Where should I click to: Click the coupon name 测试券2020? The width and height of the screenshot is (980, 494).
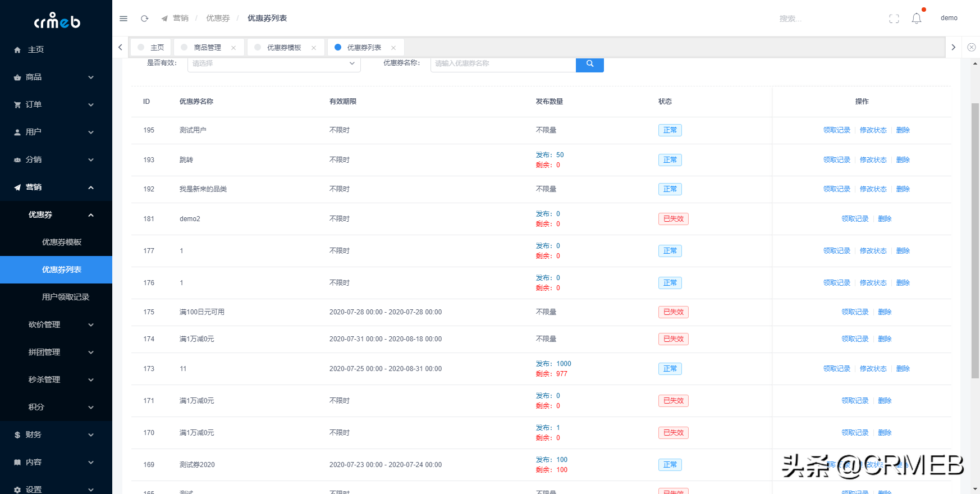click(197, 465)
